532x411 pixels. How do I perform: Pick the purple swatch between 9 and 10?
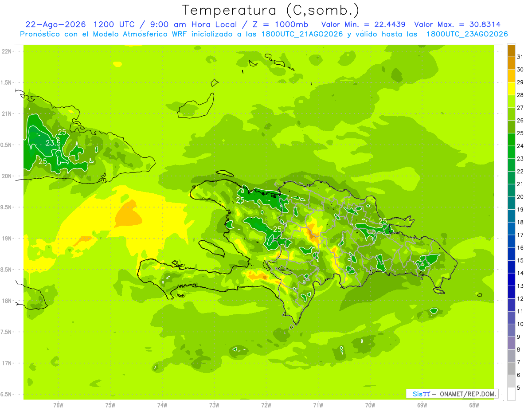click(511, 331)
